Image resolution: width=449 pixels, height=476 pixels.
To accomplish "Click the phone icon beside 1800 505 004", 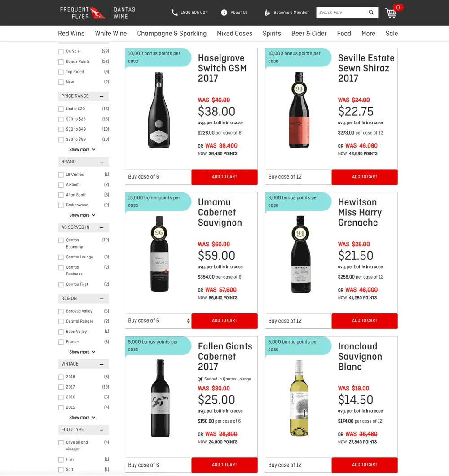I will (174, 13).
